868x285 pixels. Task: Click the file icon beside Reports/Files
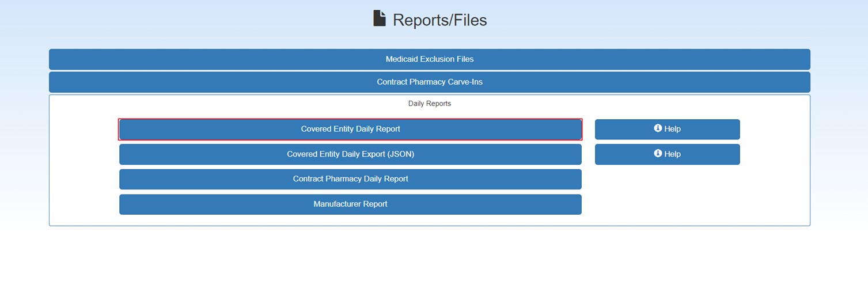tap(380, 18)
